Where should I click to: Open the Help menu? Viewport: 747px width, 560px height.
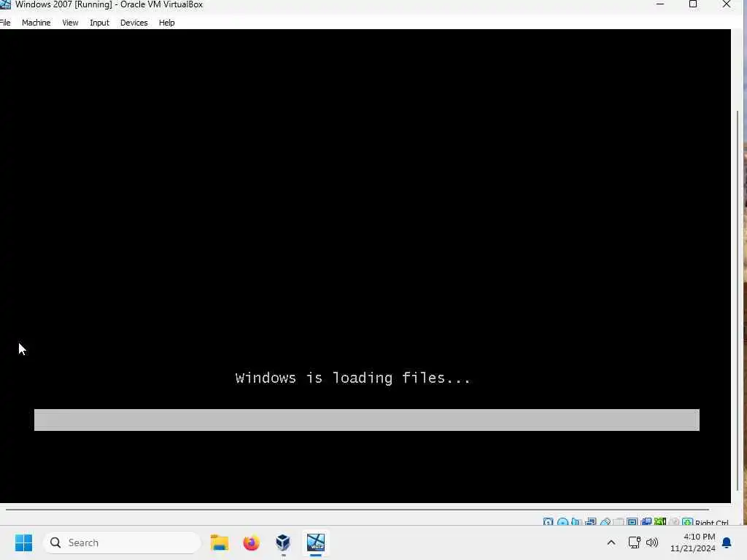point(167,23)
